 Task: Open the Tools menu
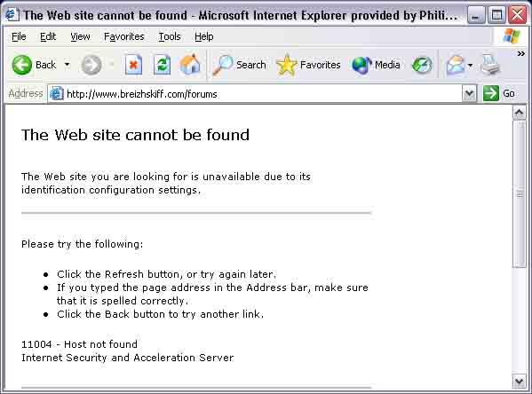[170, 36]
